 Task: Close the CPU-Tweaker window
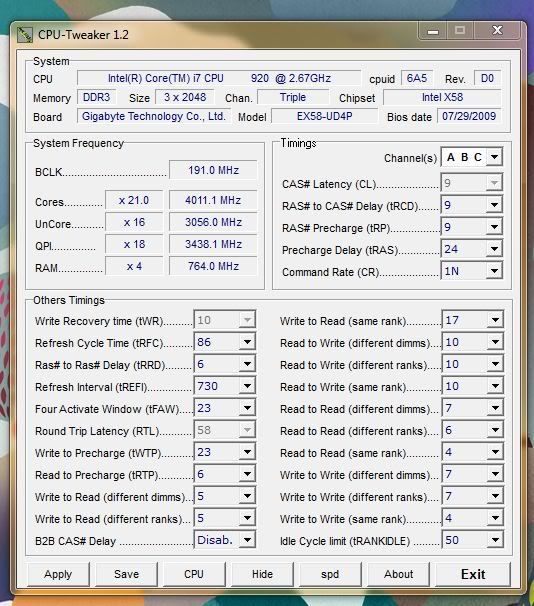(498, 31)
